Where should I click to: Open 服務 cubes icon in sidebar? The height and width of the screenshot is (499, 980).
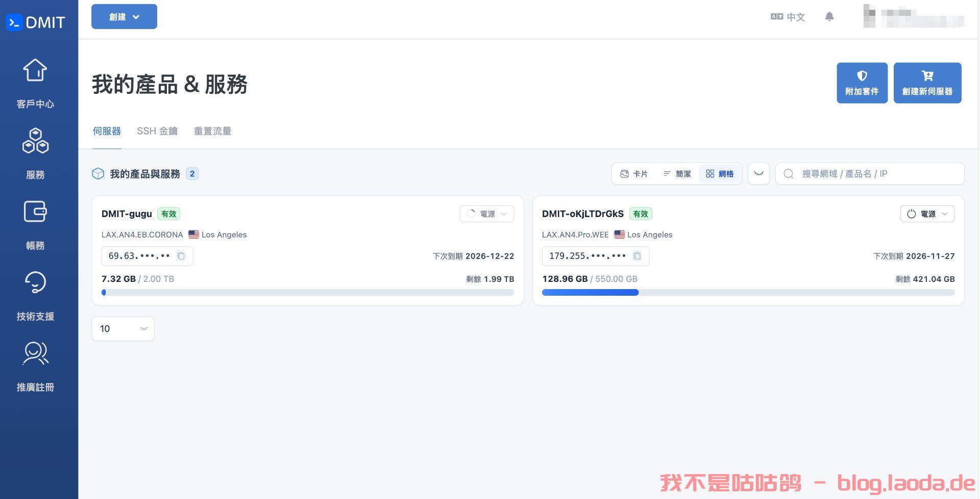[x=35, y=141]
